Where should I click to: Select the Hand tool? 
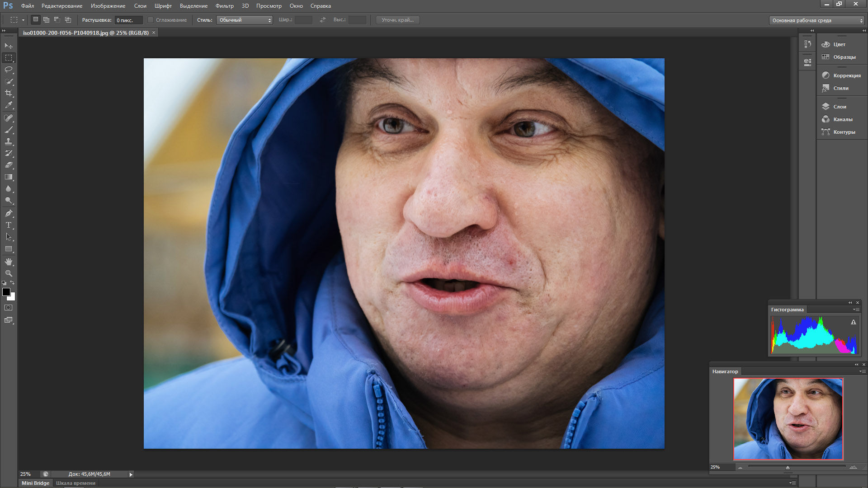9,262
